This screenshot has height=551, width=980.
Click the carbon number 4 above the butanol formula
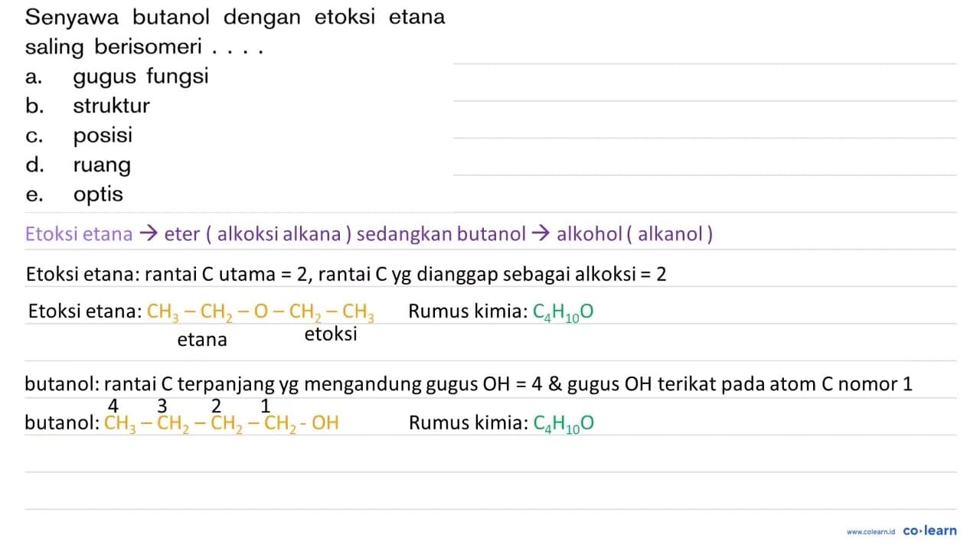tap(113, 405)
